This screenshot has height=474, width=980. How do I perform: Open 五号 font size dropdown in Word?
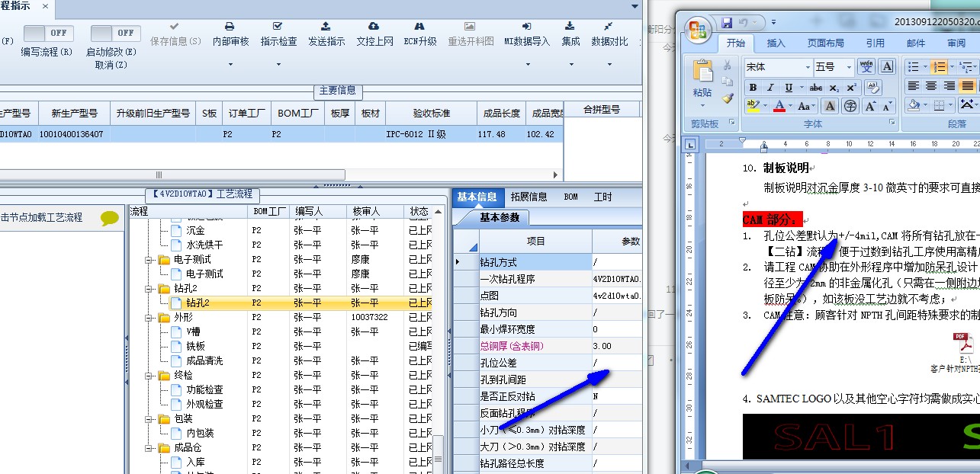click(x=849, y=67)
